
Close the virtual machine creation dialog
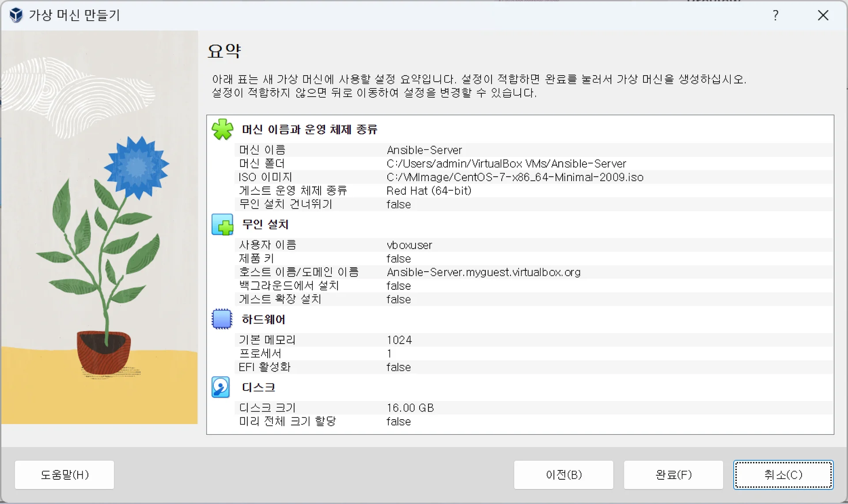(x=823, y=15)
